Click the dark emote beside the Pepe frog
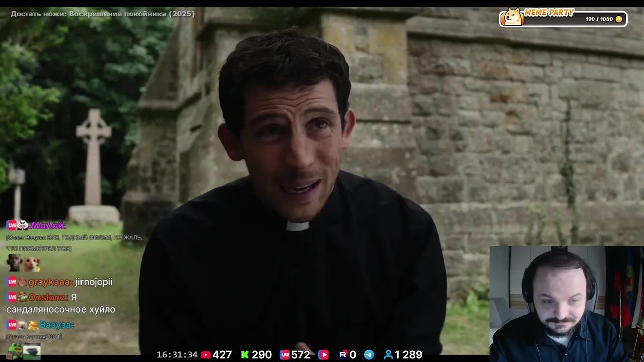 pos(32,351)
